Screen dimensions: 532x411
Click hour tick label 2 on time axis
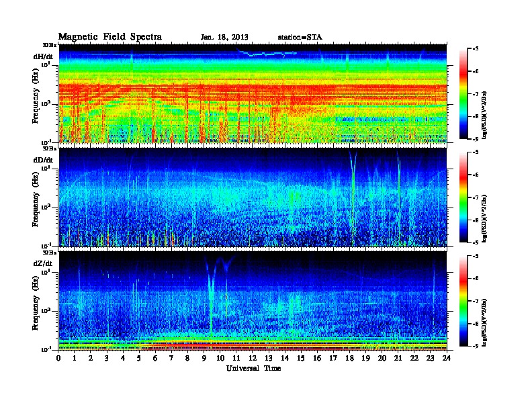[91, 358]
